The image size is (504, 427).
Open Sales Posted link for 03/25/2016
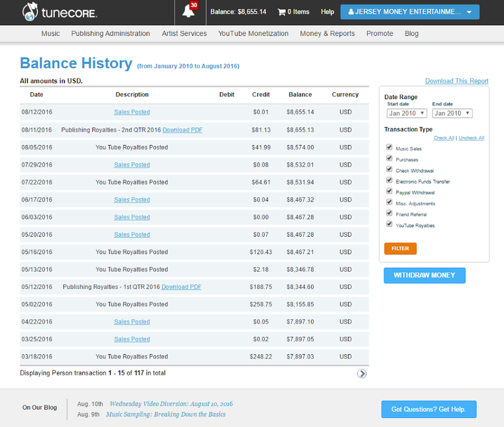pos(132,339)
